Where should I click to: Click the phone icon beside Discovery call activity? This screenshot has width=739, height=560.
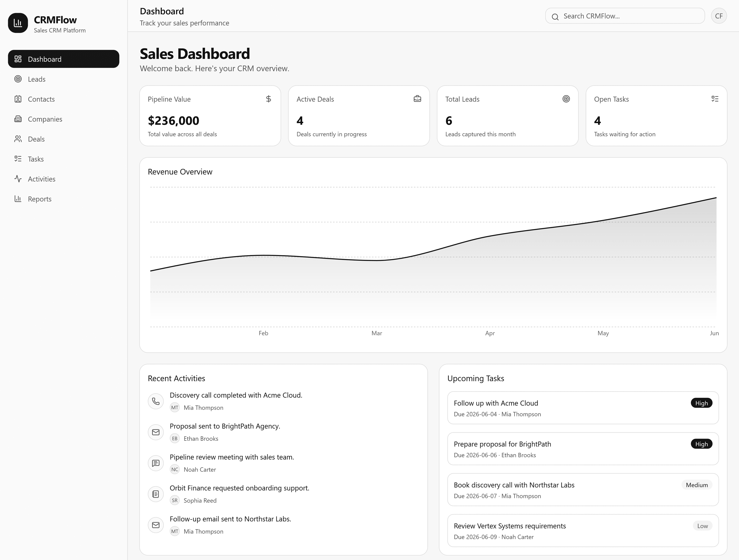pos(156,401)
